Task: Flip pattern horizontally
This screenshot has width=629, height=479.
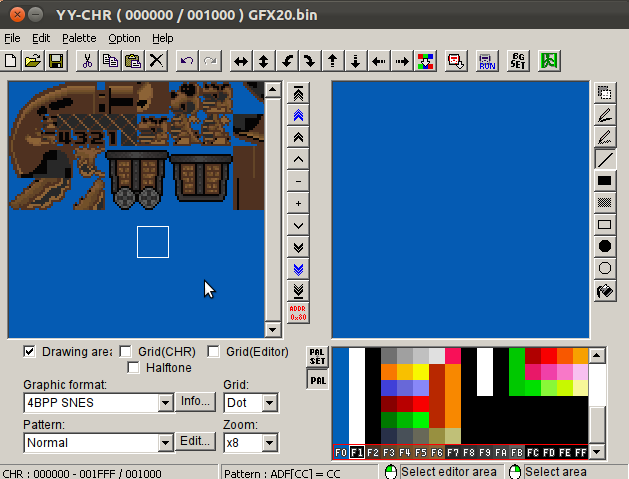Action: click(241, 61)
